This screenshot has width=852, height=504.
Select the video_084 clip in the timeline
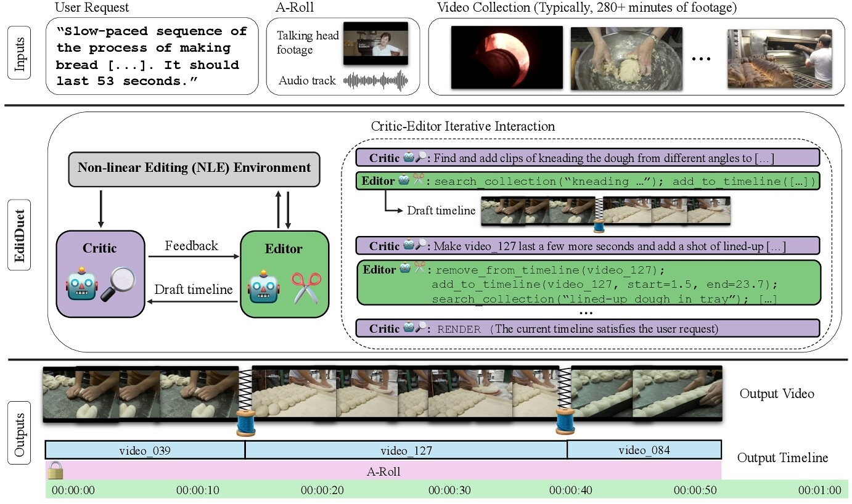[x=644, y=450]
